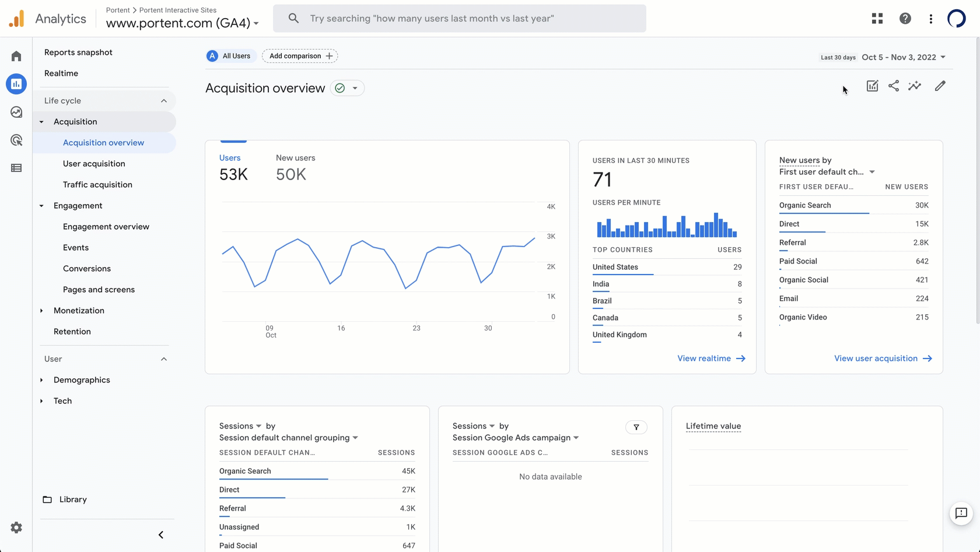Open the Conversions report
The width and height of the screenshot is (980, 552).
tap(87, 269)
